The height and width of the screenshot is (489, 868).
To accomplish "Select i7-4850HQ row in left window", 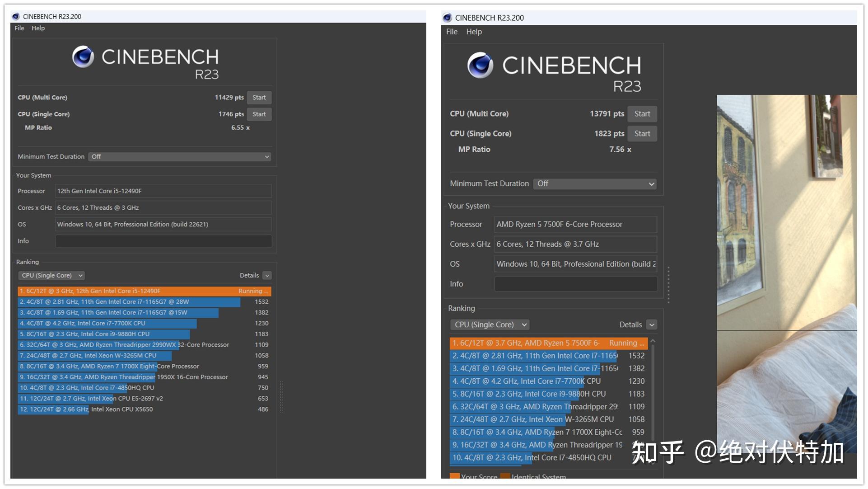I will 145,388.
